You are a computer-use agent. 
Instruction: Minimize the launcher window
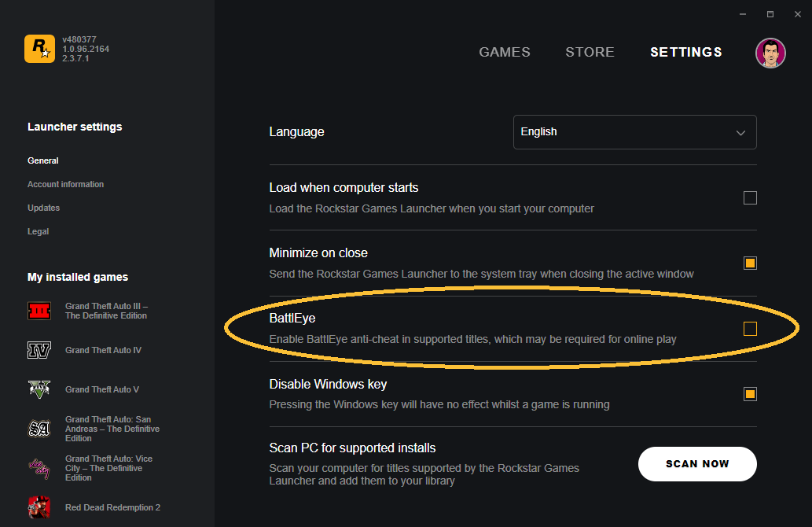pos(743,14)
